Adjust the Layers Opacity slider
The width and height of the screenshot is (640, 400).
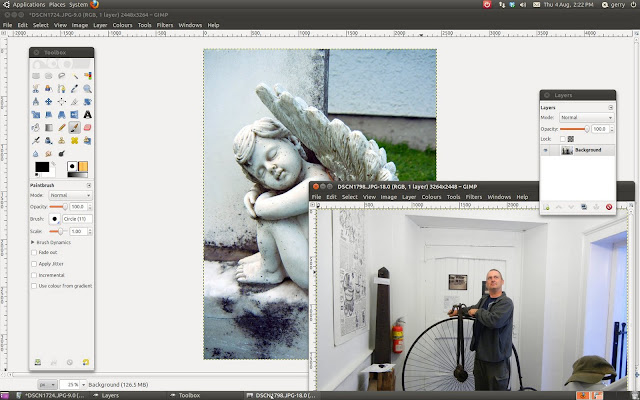pyautogui.click(x=575, y=129)
